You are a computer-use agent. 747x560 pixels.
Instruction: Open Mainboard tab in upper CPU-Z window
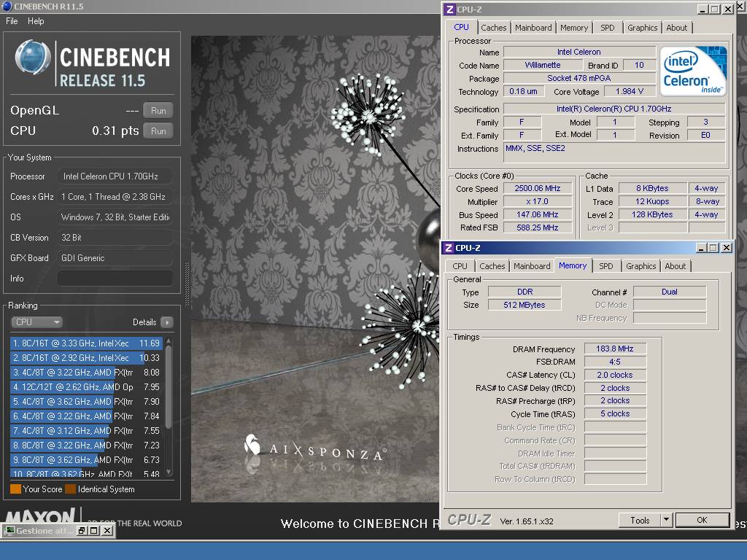pos(533,28)
